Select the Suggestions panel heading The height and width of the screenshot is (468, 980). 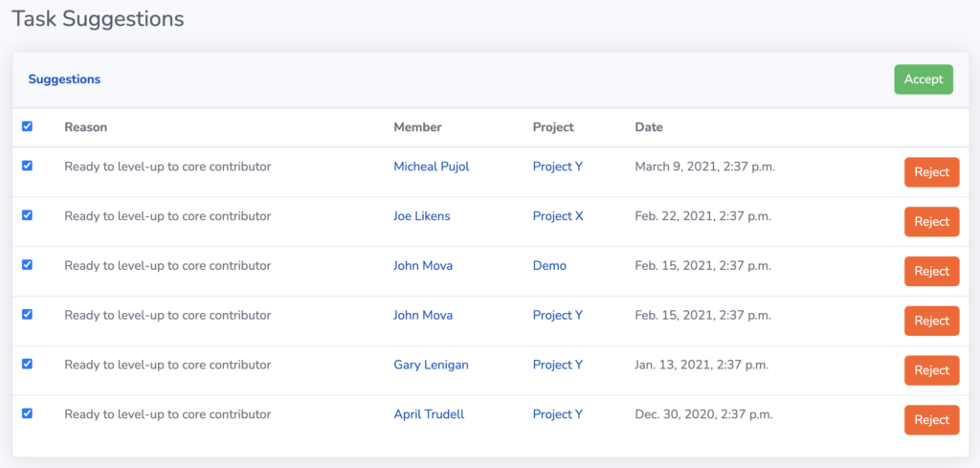(x=64, y=79)
